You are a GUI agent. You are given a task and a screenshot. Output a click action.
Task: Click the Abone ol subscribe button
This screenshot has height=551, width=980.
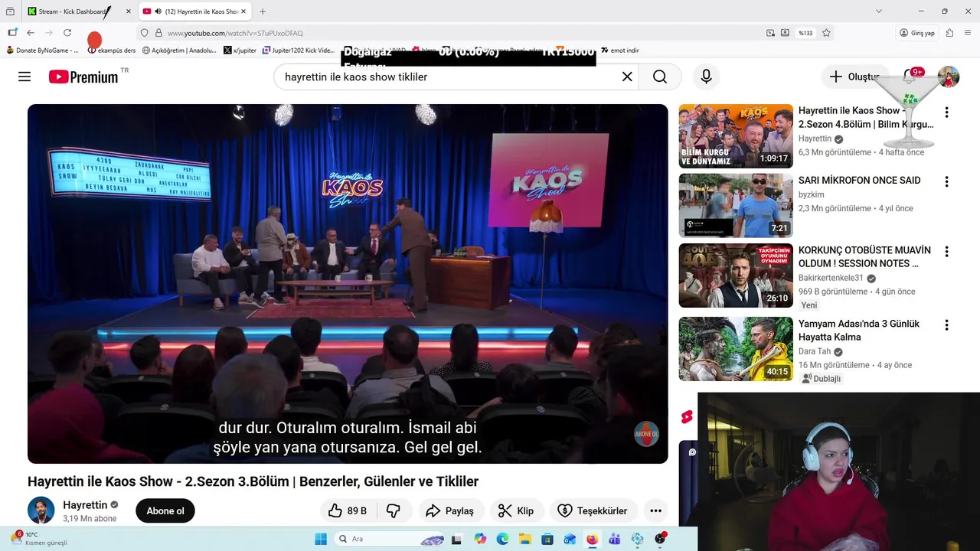[x=165, y=510]
